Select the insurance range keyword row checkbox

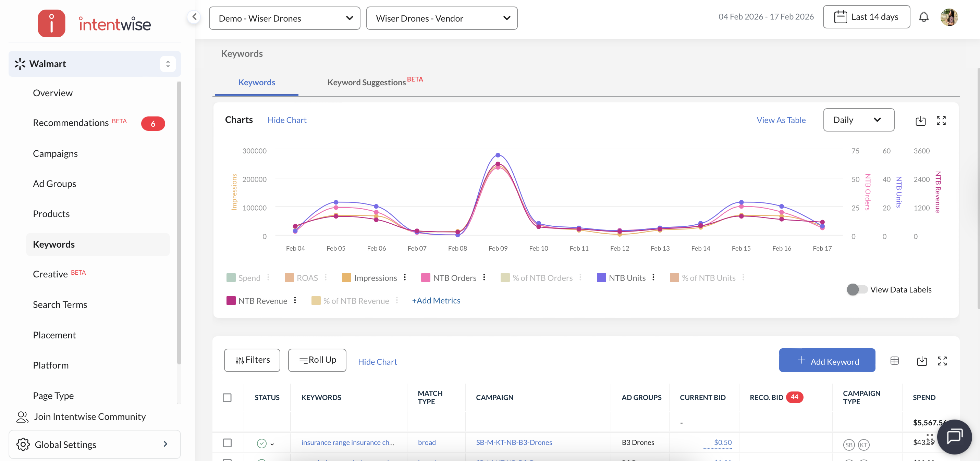point(227,443)
